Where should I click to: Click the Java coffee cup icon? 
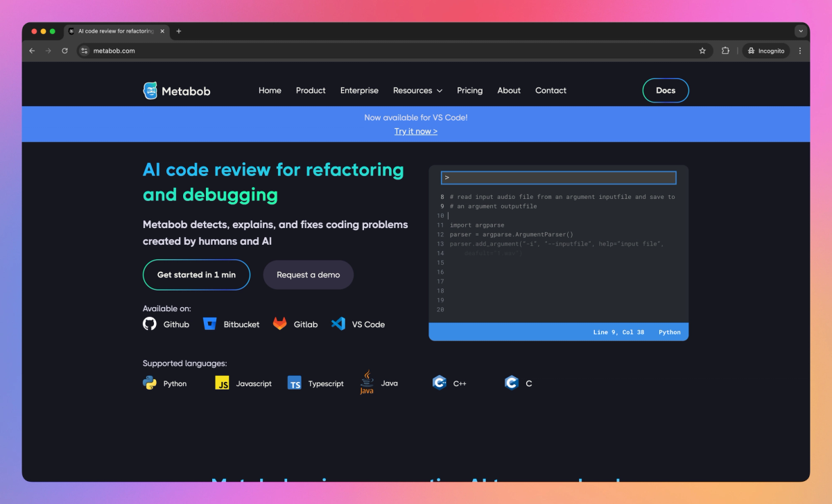point(367,382)
